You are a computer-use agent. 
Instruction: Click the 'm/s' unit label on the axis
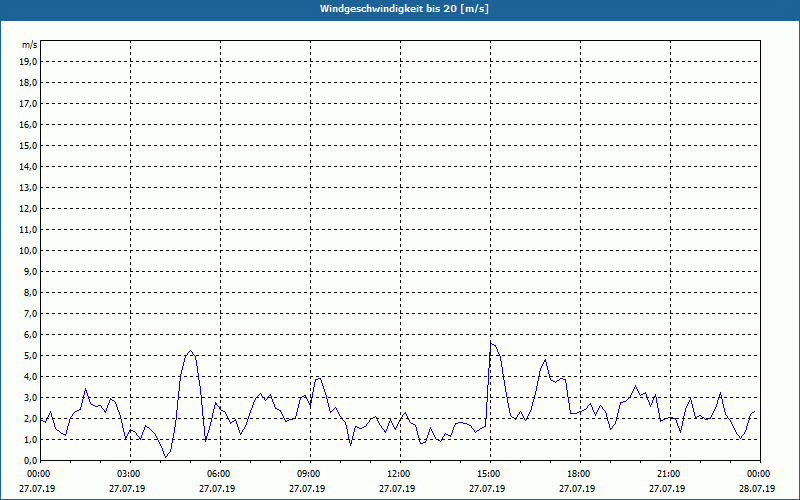[x=29, y=45]
